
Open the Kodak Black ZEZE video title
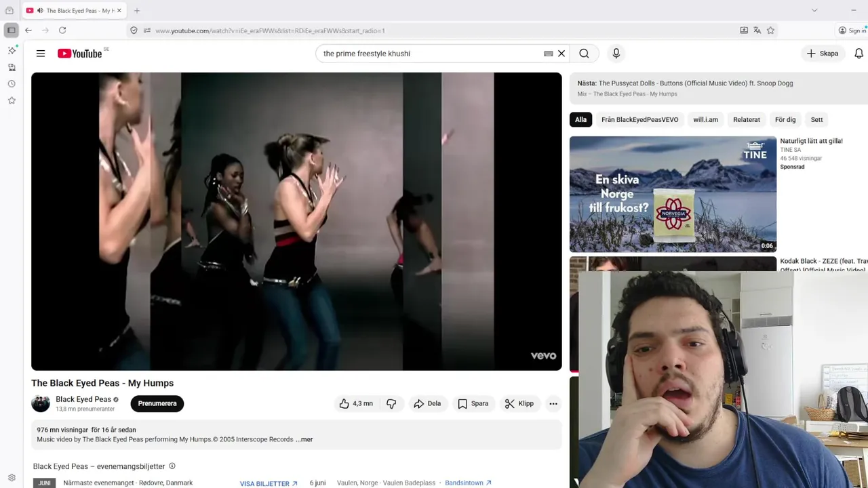coord(824,265)
